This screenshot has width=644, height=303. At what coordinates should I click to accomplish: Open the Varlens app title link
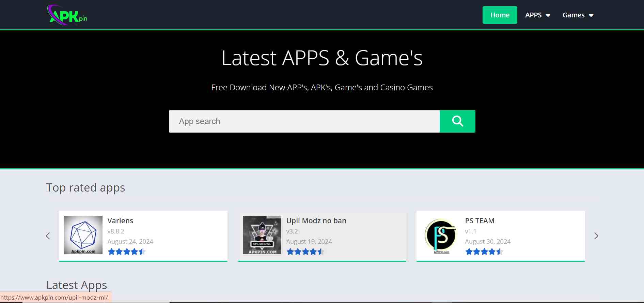pyautogui.click(x=120, y=221)
